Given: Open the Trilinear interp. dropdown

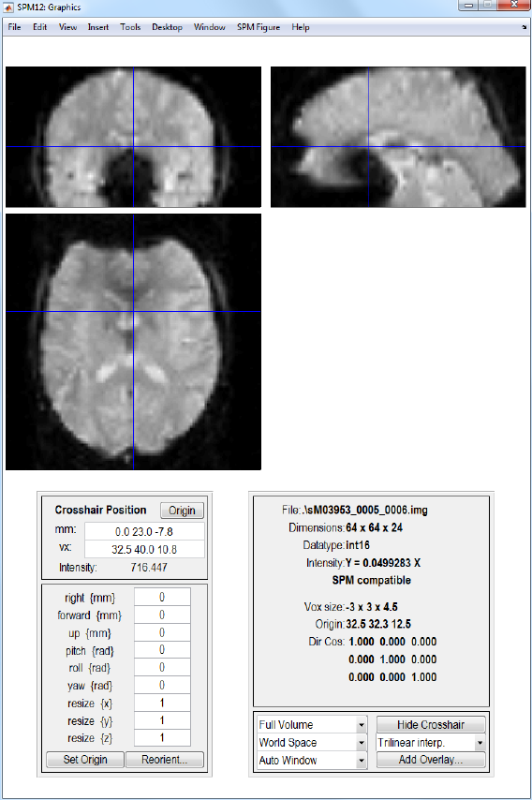Looking at the screenshot, I should tap(431, 742).
